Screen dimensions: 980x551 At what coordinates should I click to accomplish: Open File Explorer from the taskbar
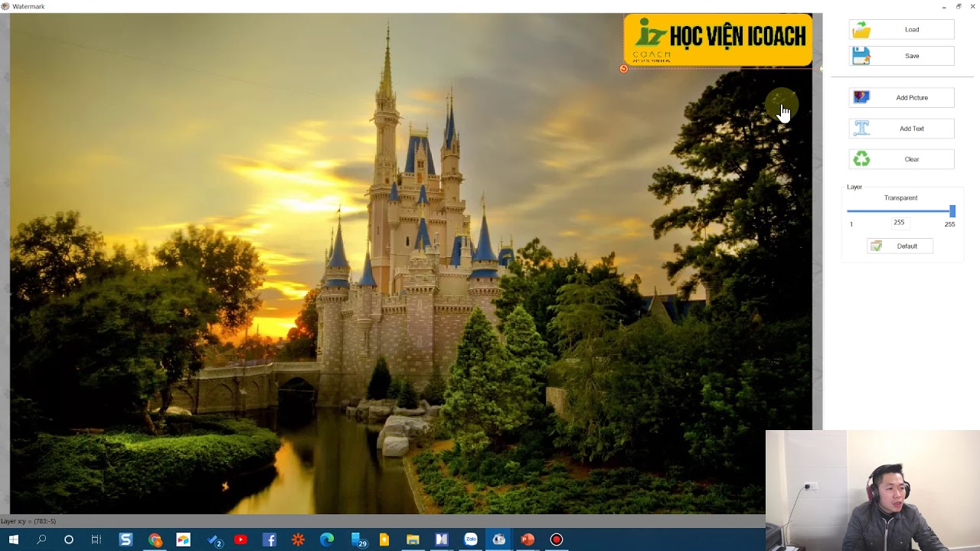coord(413,540)
